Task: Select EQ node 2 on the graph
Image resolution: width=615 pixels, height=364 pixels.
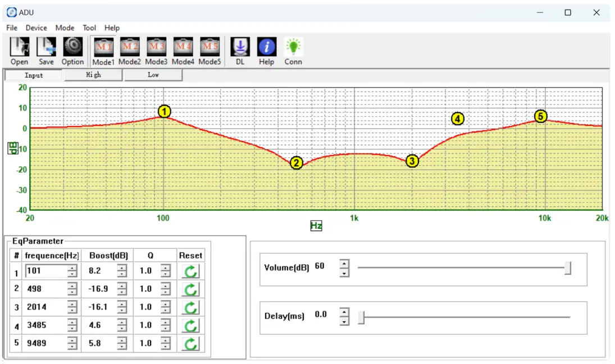Action: (x=297, y=163)
